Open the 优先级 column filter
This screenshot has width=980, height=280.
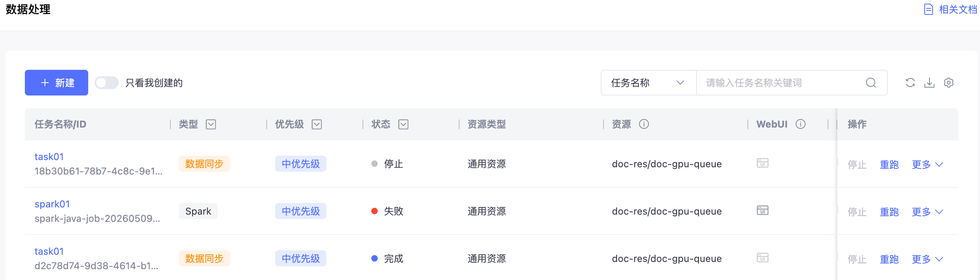click(x=317, y=124)
